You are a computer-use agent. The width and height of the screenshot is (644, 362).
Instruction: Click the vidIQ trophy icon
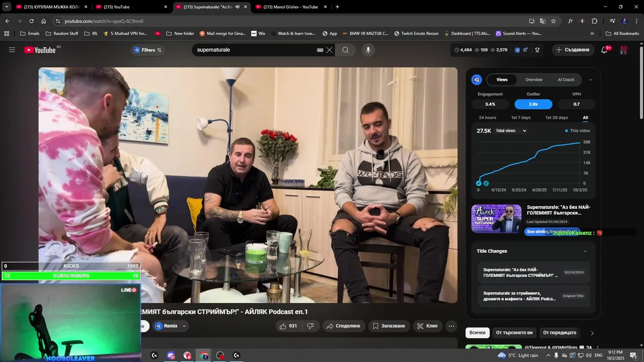click(x=537, y=50)
